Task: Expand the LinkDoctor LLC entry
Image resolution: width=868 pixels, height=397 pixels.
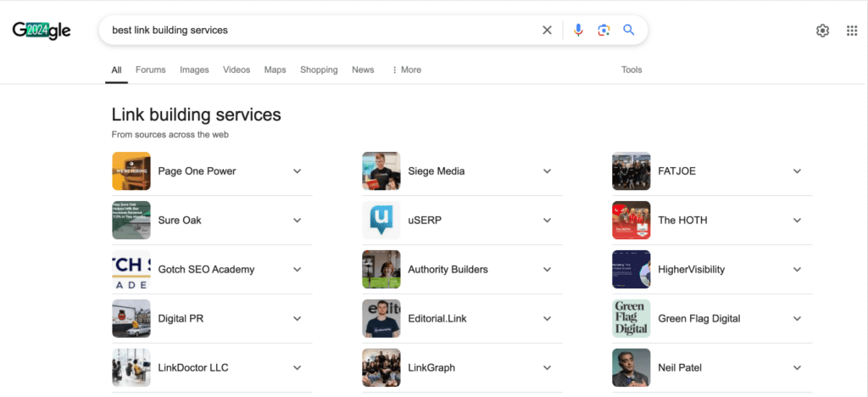Action: 298,367
